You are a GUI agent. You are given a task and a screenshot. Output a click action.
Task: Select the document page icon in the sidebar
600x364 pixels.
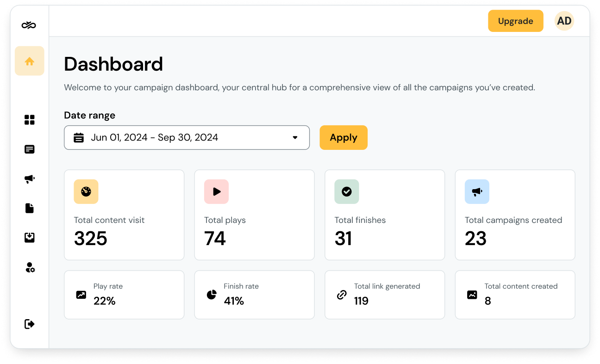[29, 208]
